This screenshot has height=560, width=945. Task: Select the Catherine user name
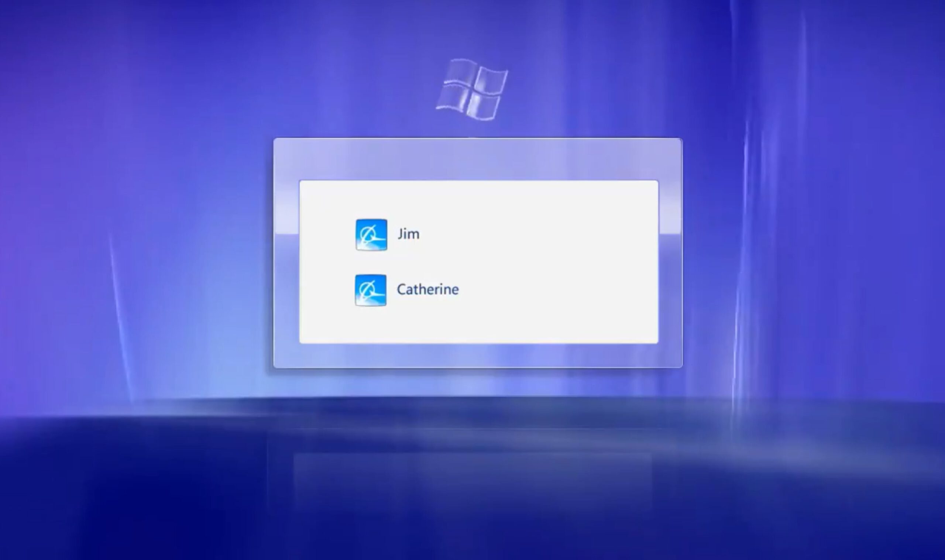pyautogui.click(x=428, y=289)
